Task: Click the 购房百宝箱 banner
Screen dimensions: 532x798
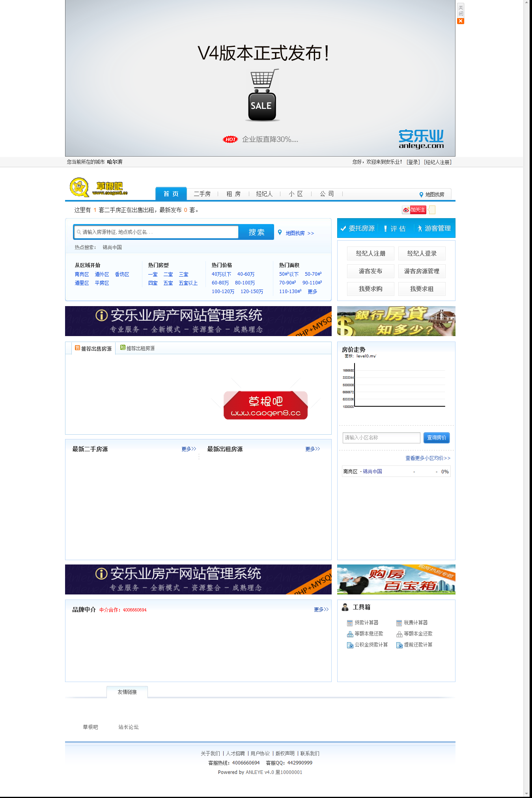Action: click(x=396, y=579)
